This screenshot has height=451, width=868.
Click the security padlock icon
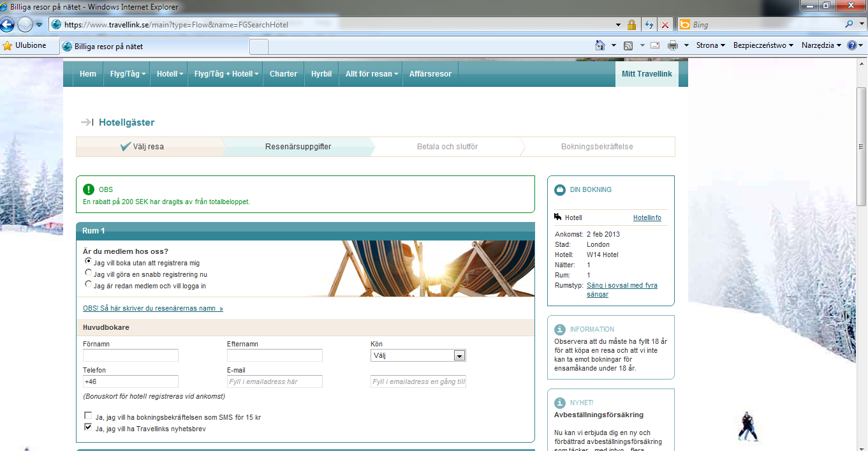[x=631, y=25]
